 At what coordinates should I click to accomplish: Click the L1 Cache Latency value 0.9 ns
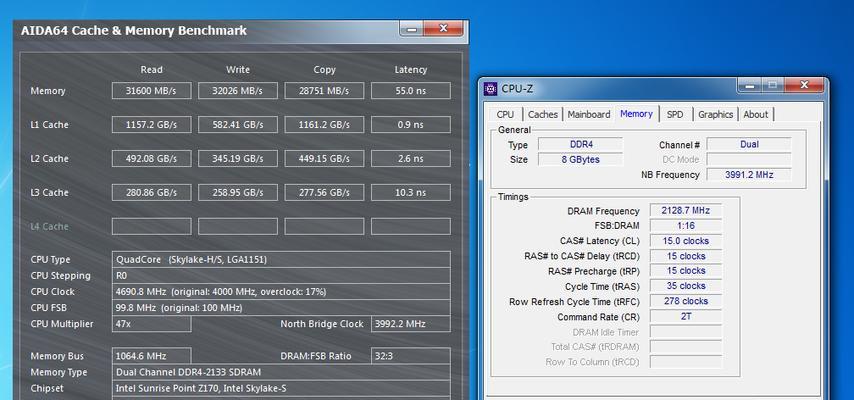coord(411,125)
